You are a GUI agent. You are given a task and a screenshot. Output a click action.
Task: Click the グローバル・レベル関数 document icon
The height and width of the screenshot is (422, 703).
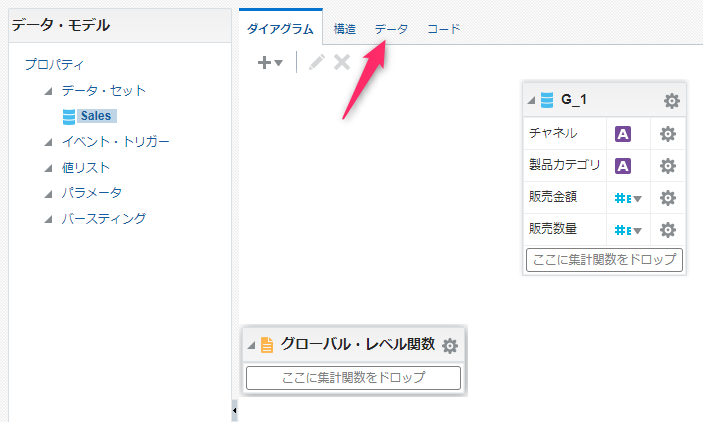[x=267, y=345]
